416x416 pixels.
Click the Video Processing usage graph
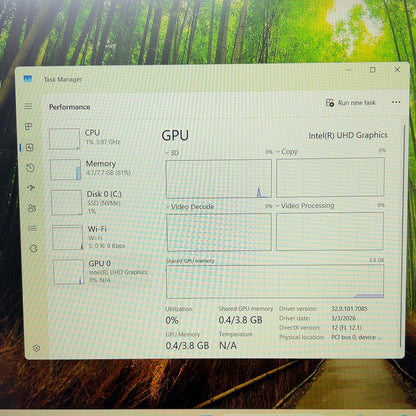330,231
